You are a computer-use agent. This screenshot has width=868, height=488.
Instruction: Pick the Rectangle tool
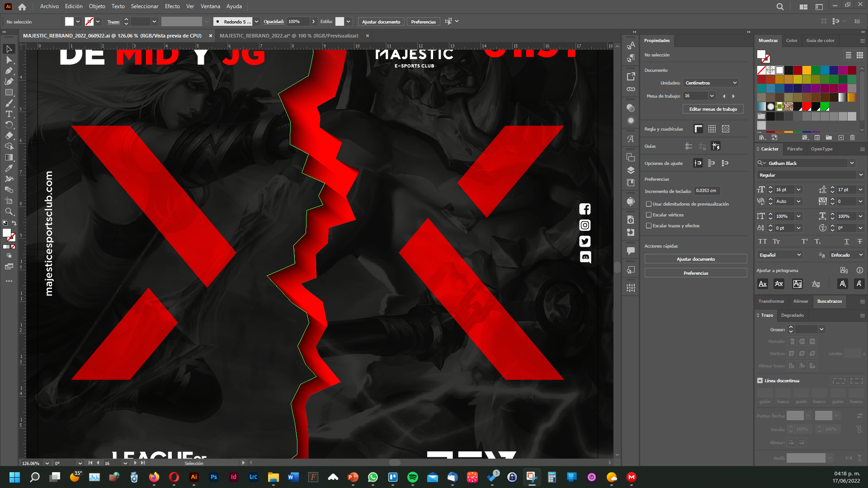[x=9, y=92]
